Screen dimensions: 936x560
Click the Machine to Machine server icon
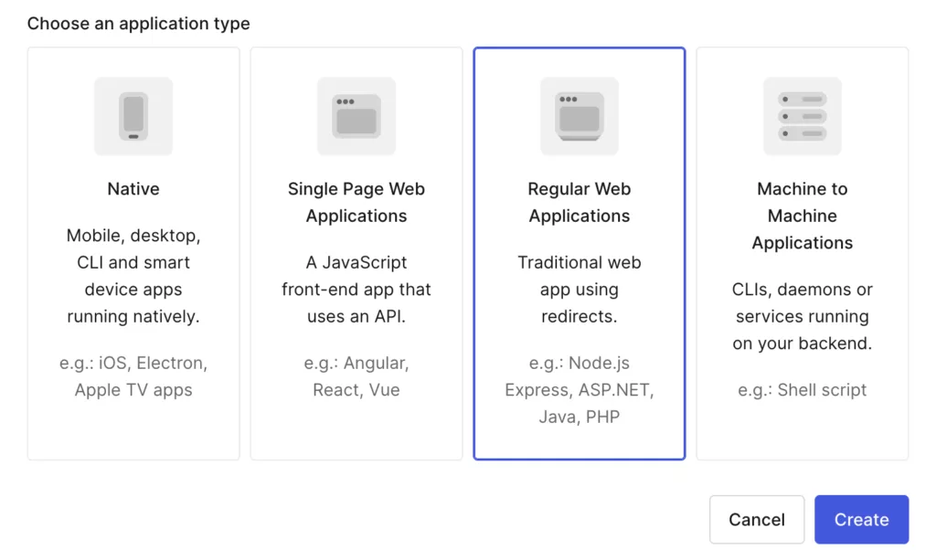pyautogui.click(x=803, y=116)
